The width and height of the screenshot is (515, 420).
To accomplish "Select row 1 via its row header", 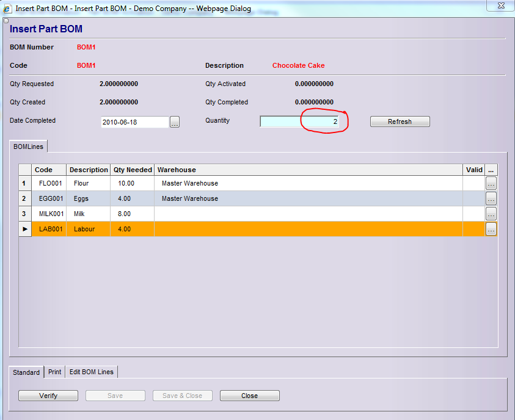I will pos(25,183).
